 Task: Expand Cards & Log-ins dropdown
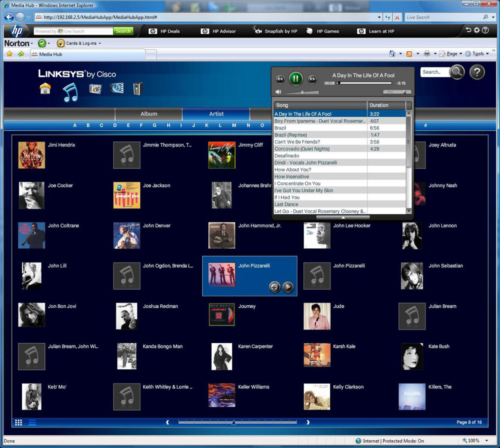tap(100, 43)
